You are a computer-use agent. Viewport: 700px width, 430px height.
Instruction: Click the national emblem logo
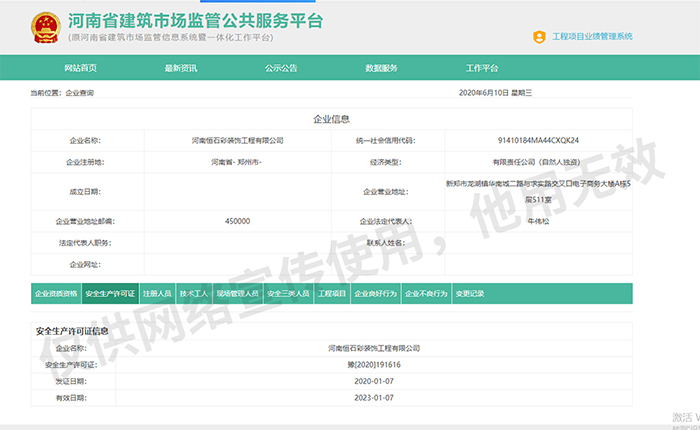44,27
